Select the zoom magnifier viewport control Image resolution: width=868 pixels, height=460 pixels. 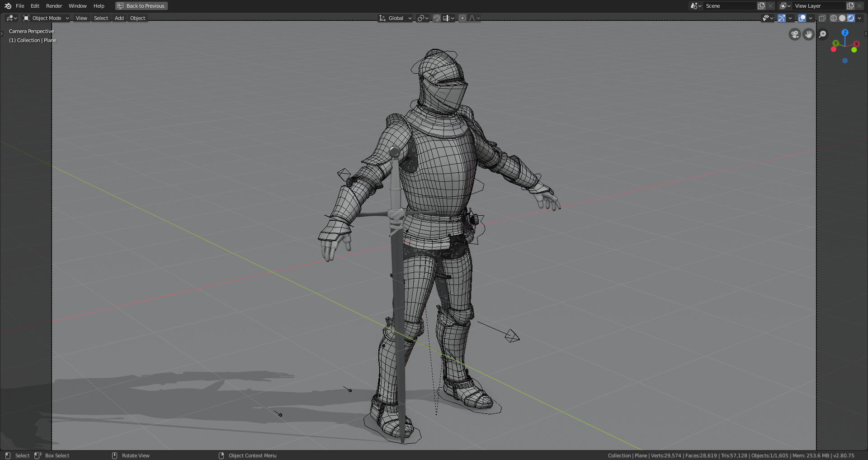click(x=823, y=34)
